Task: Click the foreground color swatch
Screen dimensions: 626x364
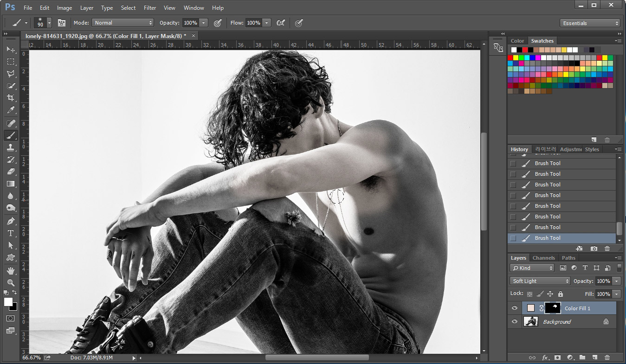Action: point(8,302)
